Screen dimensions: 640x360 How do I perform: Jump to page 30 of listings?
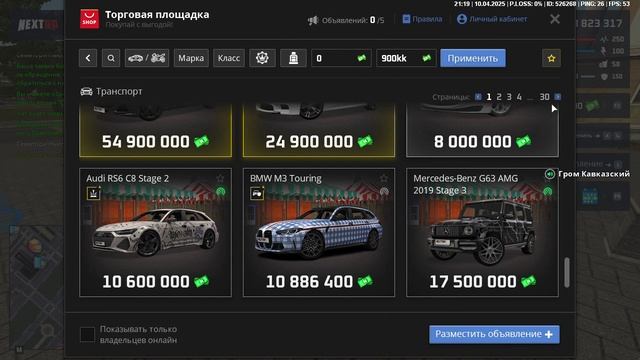pyautogui.click(x=544, y=97)
